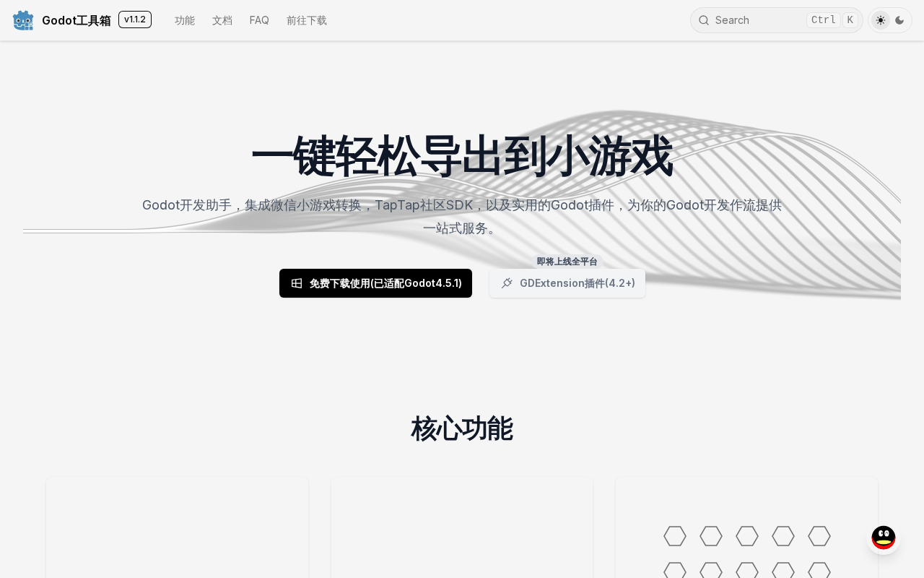924x578 pixels.
Task: Switch to light theme sun icon
Action: (881, 20)
